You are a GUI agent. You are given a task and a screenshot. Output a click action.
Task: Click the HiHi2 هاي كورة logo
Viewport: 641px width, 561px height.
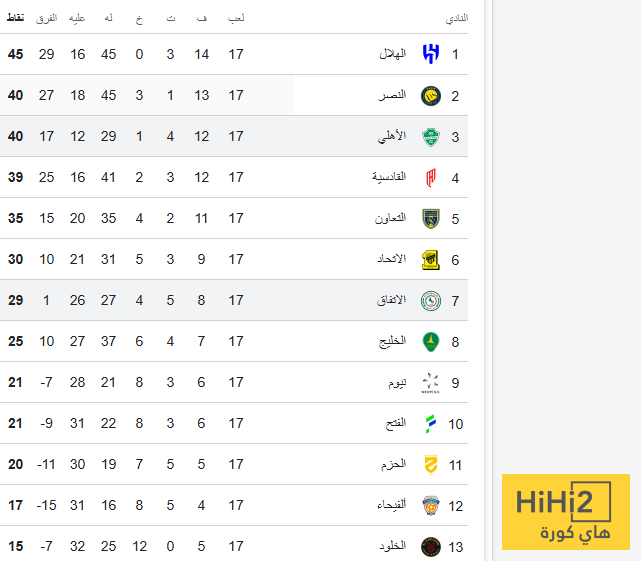[566, 511]
